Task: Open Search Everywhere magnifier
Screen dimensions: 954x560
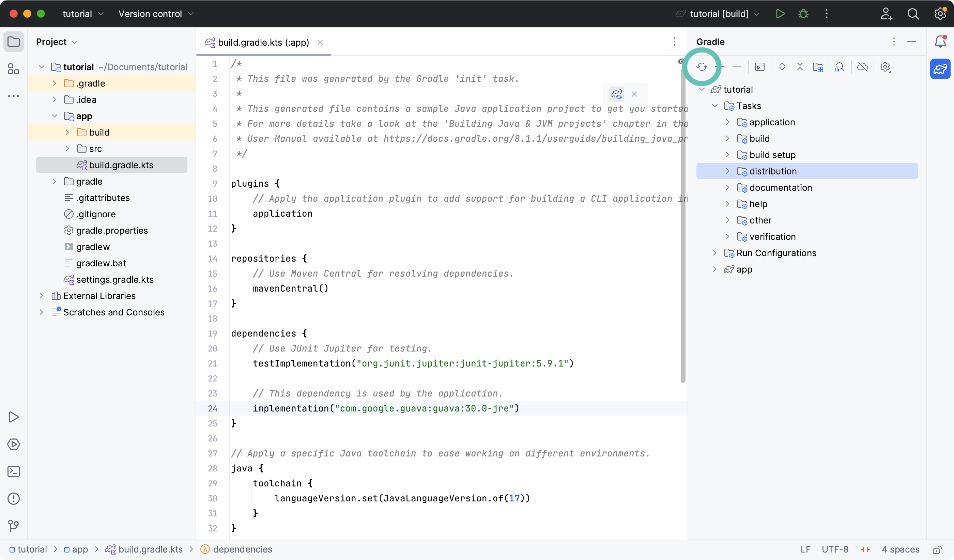Action: click(x=913, y=14)
